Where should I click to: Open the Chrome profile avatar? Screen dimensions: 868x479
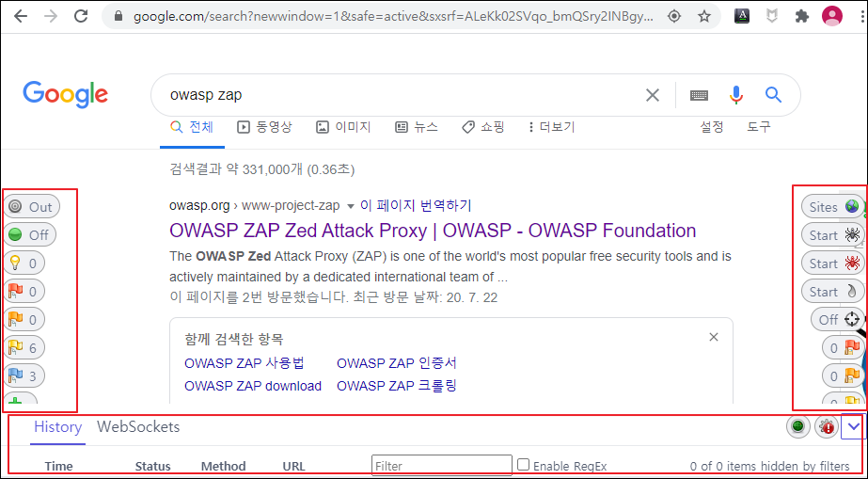point(832,16)
